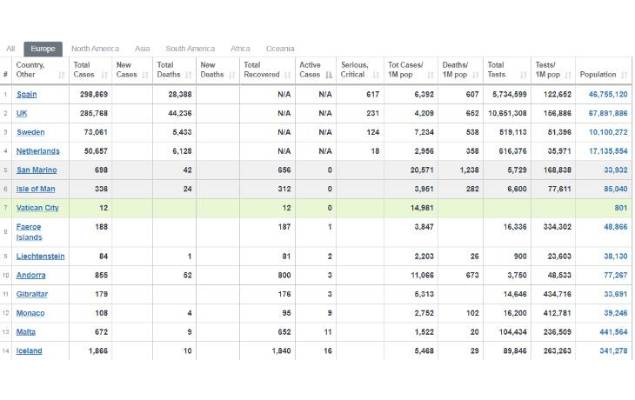Sort by the Total Recovered column header
This screenshot has height=400, width=635.
point(262,70)
